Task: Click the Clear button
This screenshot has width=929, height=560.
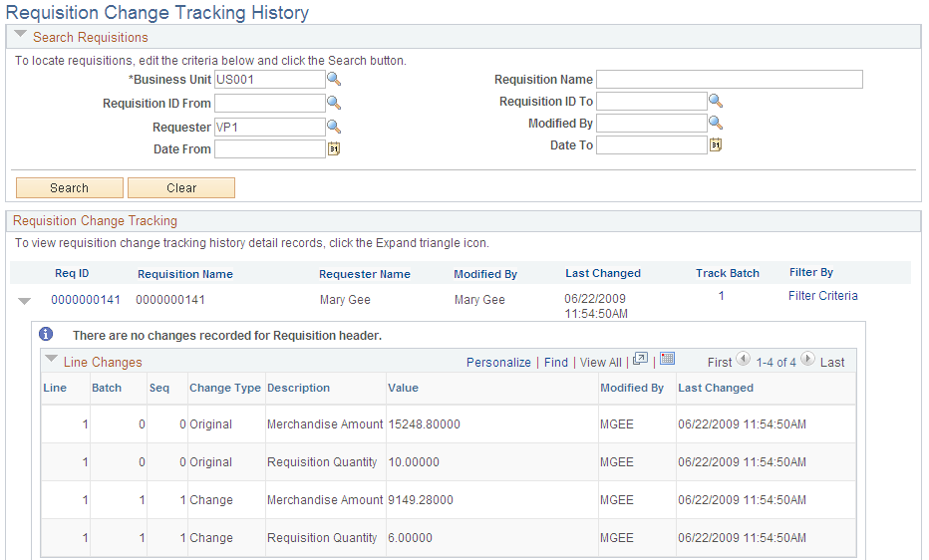Action: 181,187
